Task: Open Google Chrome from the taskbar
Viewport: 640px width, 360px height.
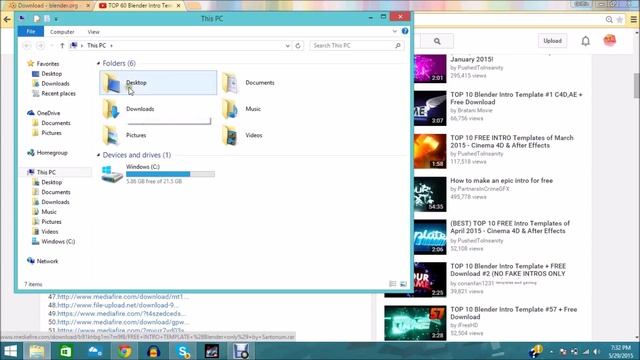Action: click(125, 351)
